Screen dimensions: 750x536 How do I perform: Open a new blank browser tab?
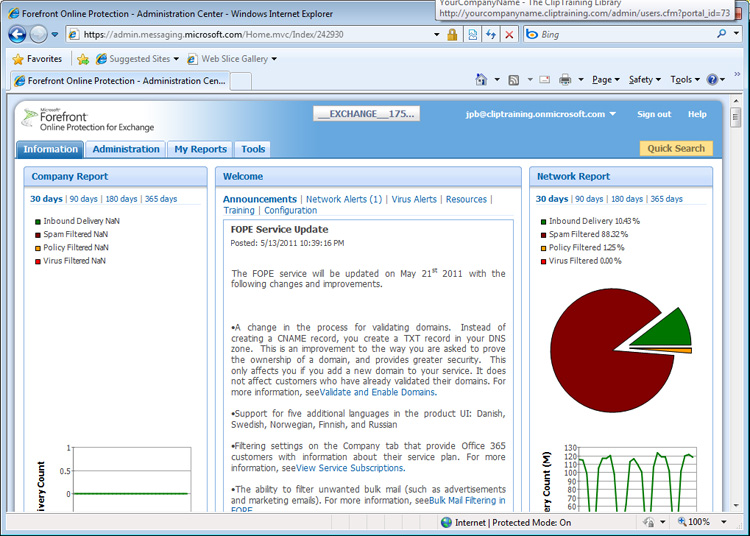[241, 81]
